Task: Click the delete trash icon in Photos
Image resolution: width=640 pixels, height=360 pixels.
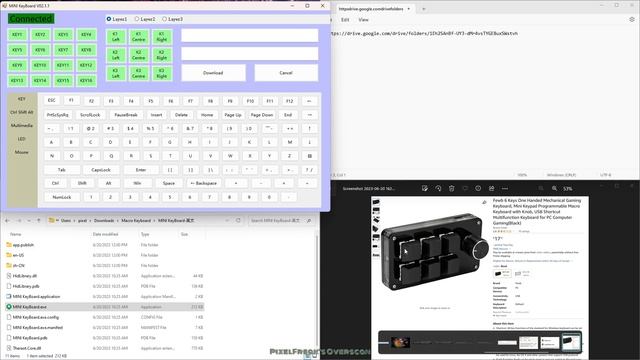Action: (x=451, y=188)
